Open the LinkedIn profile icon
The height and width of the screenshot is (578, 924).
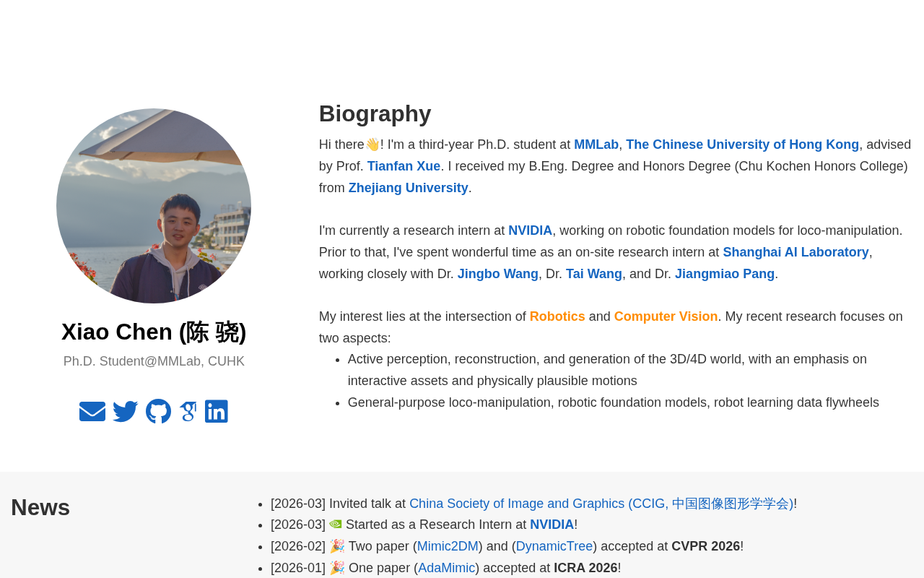217,411
